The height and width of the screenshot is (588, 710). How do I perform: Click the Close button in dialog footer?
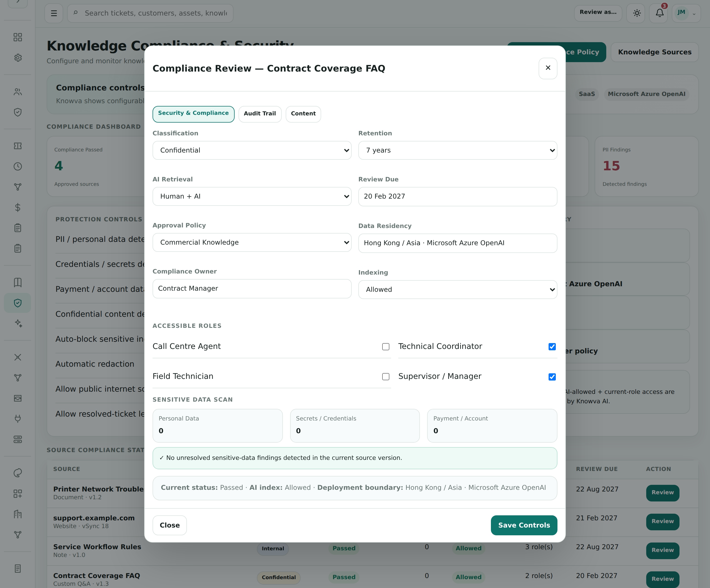point(170,525)
